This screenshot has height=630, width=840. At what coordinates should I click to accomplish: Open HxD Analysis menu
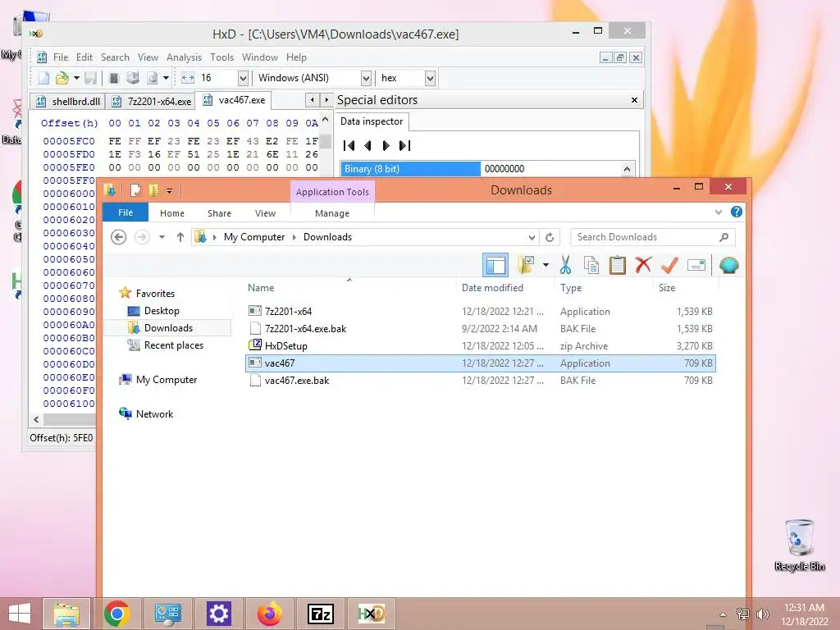[x=184, y=57]
